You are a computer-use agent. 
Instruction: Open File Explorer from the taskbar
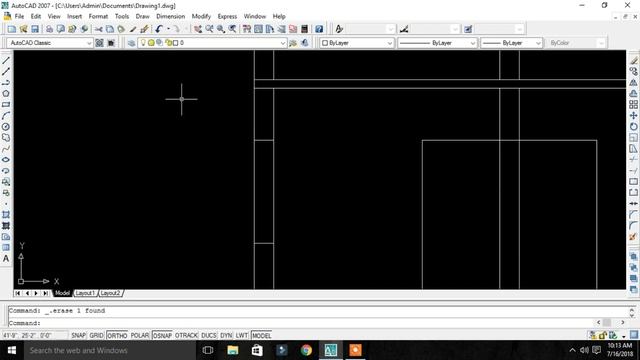point(233,350)
